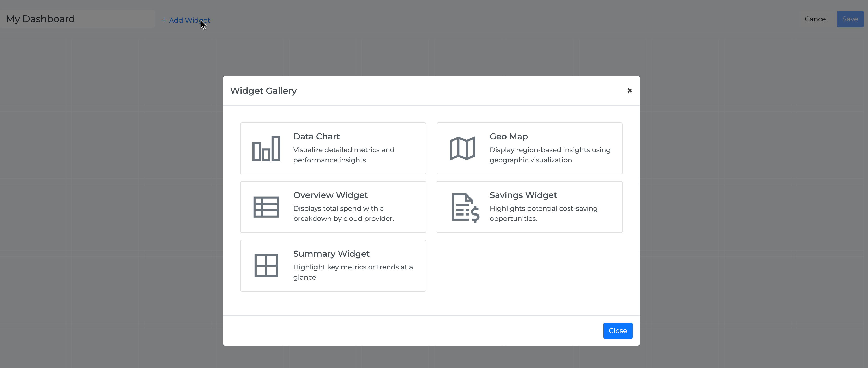Choose the Summary Widget title
This screenshot has width=868, height=368.
(x=331, y=254)
